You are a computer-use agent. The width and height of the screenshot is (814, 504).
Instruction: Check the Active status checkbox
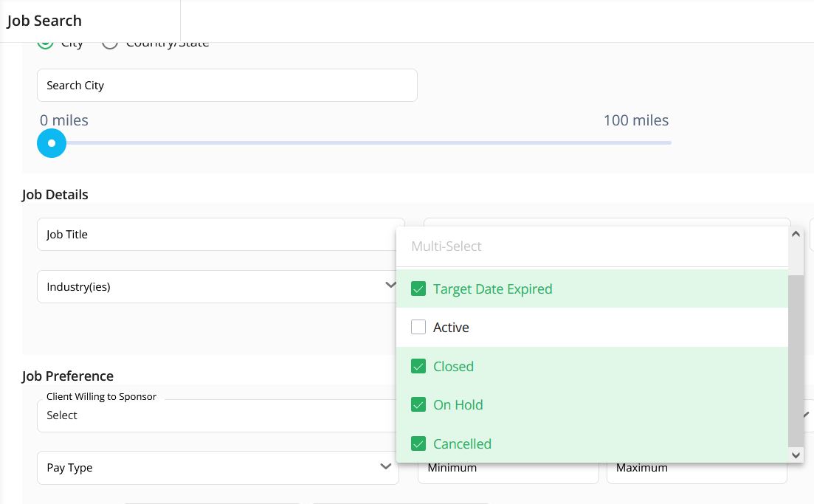pyautogui.click(x=418, y=328)
